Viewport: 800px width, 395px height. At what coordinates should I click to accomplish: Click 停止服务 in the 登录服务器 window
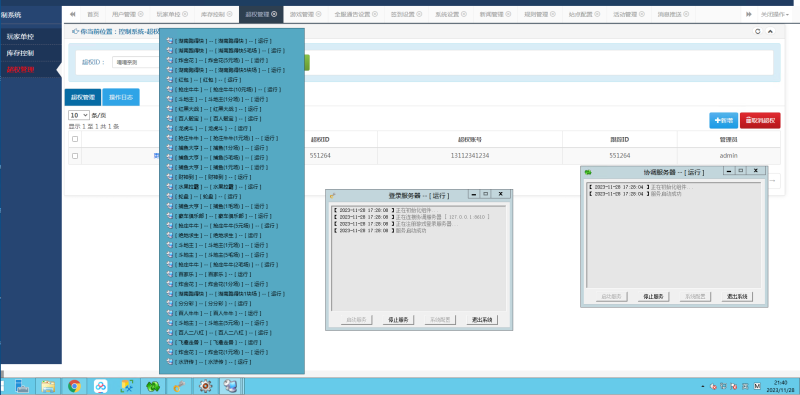tap(398, 320)
